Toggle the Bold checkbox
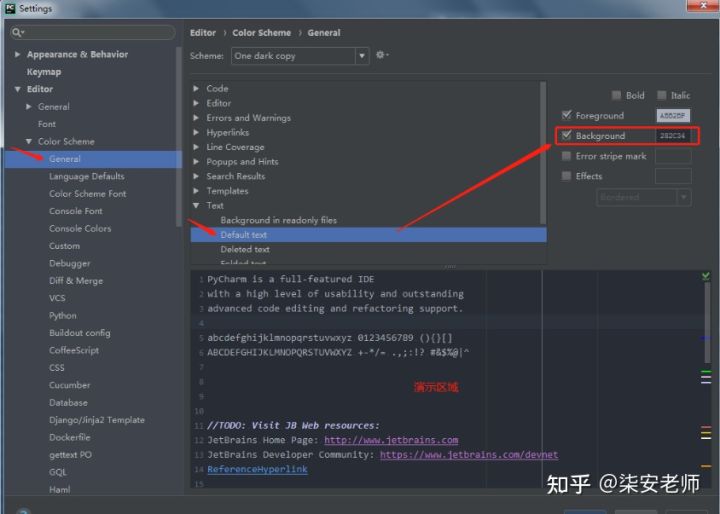Screen dimensions: 720x514 [617, 96]
